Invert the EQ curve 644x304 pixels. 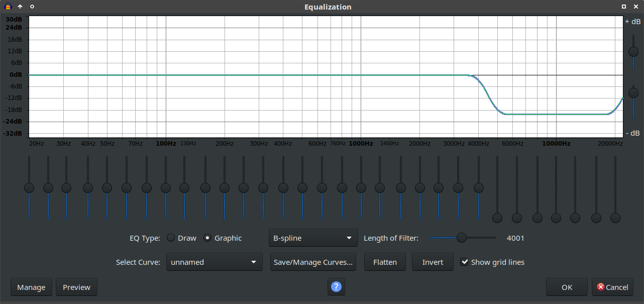[433, 262]
